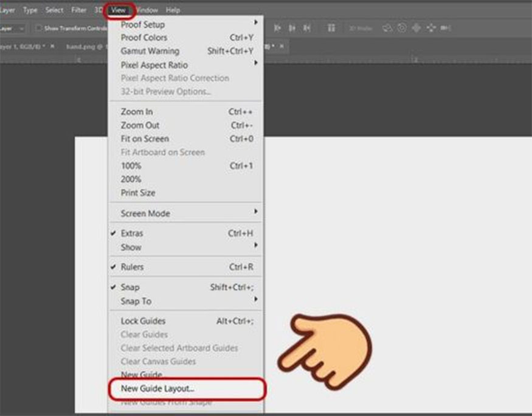Enable the Show Transform Controls checkbox
Screen dimensions: 532x416
tap(39, 28)
